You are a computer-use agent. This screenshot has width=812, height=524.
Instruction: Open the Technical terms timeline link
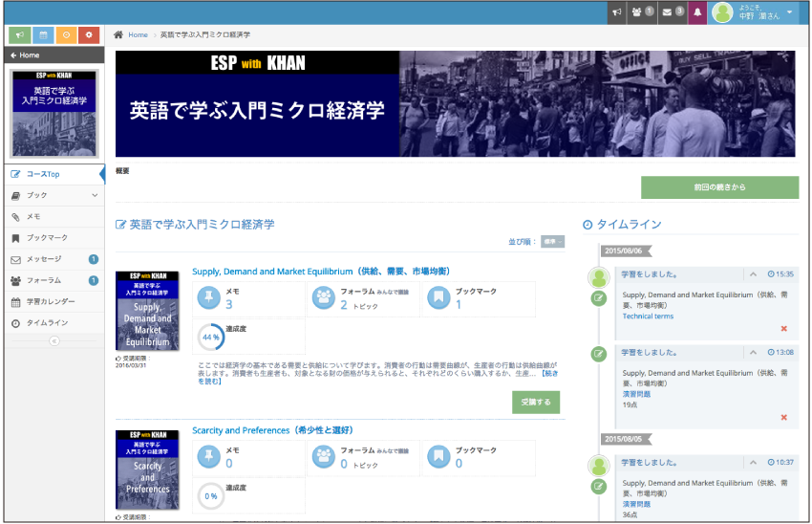pyautogui.click(x=648, y=317)
